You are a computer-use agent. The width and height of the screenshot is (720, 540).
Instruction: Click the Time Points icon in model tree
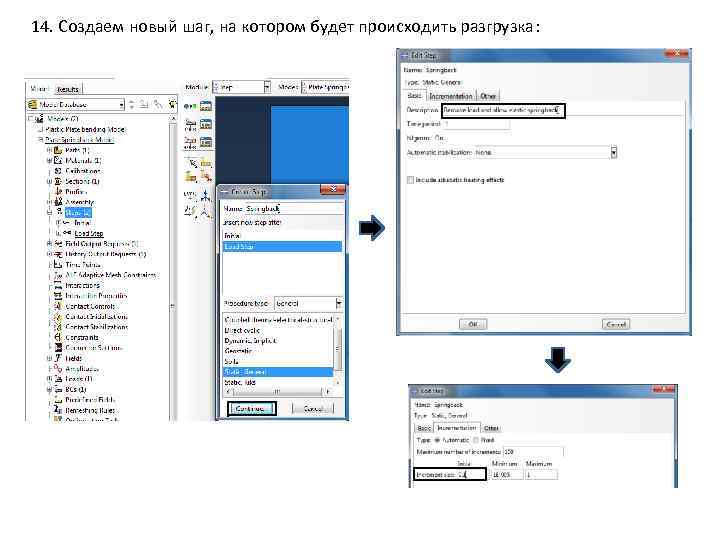tap(58, 264)
